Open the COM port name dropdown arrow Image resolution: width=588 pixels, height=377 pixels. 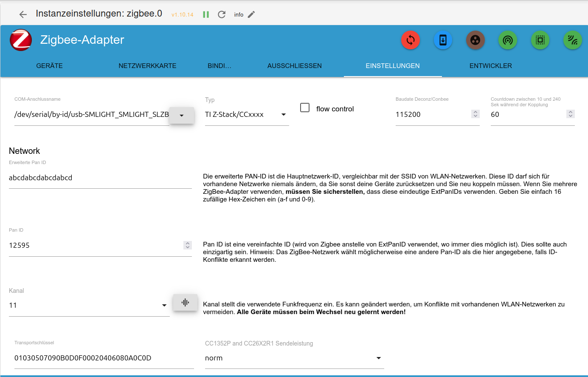tap(182, 115)
